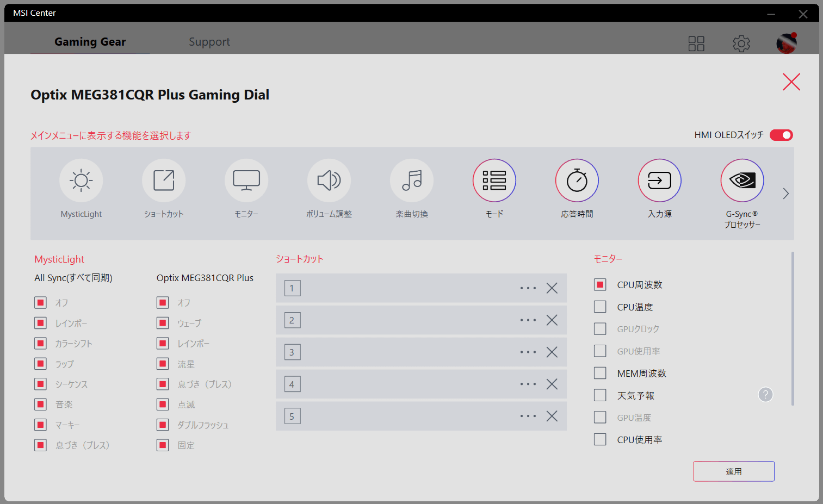The image size is (823, 504).
Task: Click the All Sync(すべて同期) heading
Action: coord(73,278)
